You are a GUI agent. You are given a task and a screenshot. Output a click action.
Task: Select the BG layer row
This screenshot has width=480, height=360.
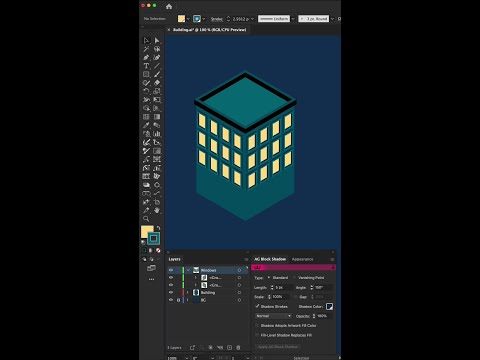point(208,300)
